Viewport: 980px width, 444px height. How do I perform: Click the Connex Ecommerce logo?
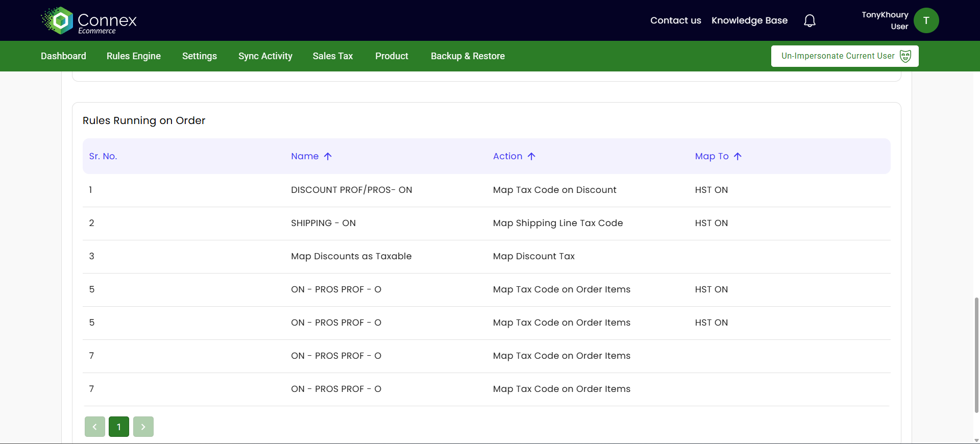point(89,20)
